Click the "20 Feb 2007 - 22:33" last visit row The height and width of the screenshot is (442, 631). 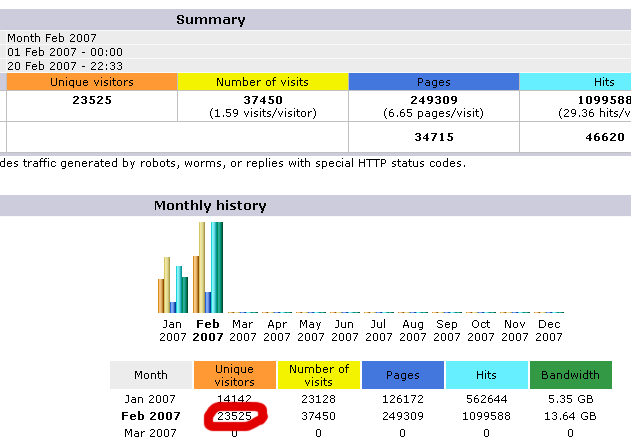[x=65, y=66]
